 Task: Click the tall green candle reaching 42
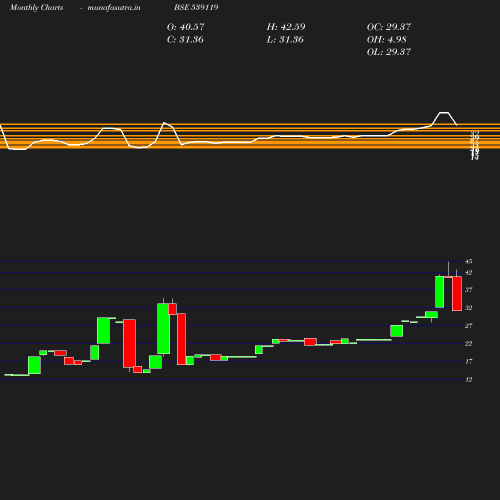(440, 292)
